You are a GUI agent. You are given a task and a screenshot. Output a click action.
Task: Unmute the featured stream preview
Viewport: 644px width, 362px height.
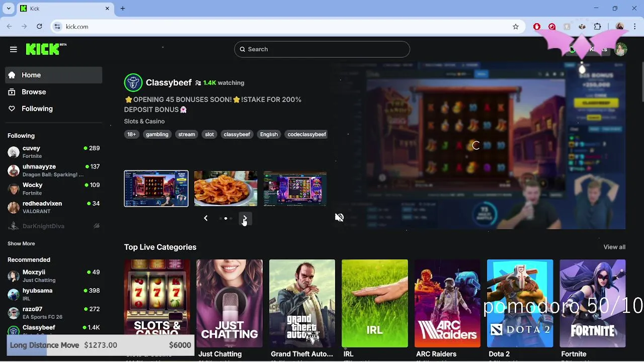pos(340,217)
